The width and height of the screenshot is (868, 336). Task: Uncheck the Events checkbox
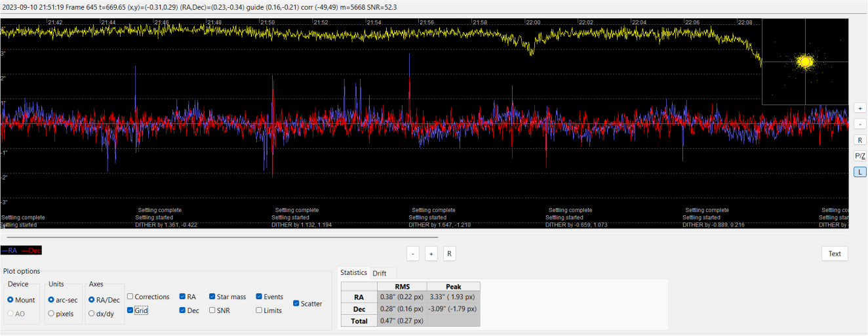point(269,297)
